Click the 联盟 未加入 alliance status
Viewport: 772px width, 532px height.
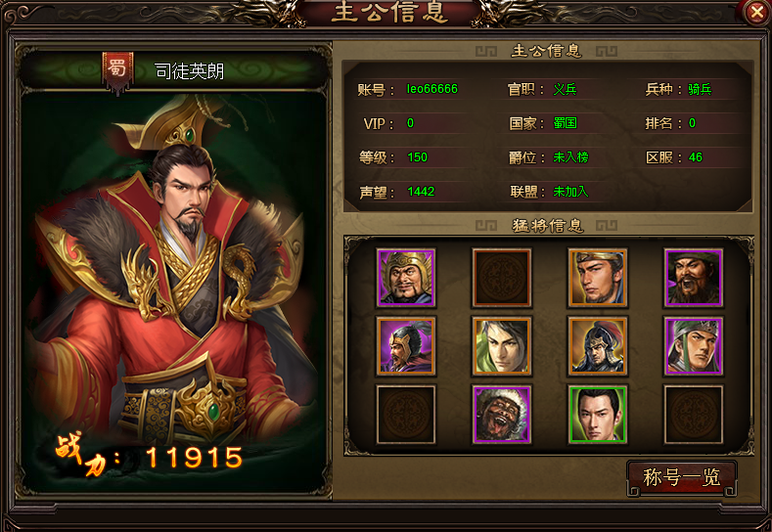click(550, 192)
